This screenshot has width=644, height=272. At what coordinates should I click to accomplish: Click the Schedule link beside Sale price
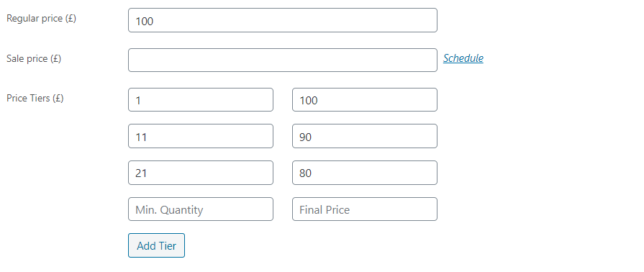(463, 58)
